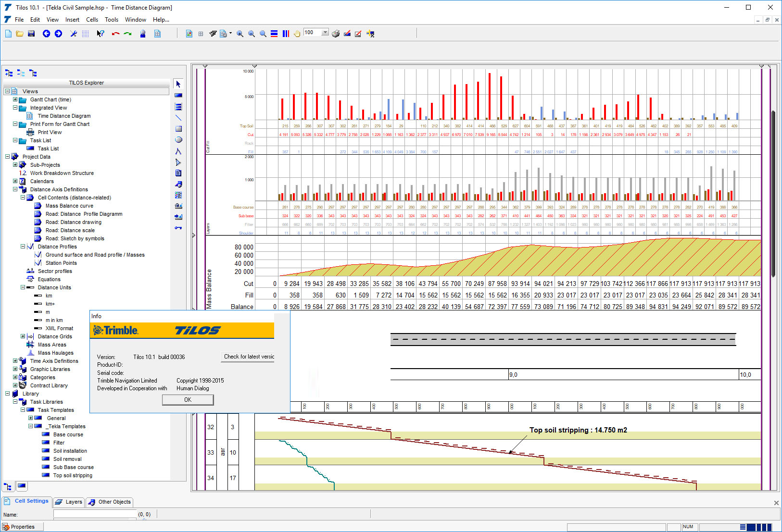Click the vertical scrollbar of the diagram
The height and width of the screenshot is (532, 782).
click(x=774, y=194)
